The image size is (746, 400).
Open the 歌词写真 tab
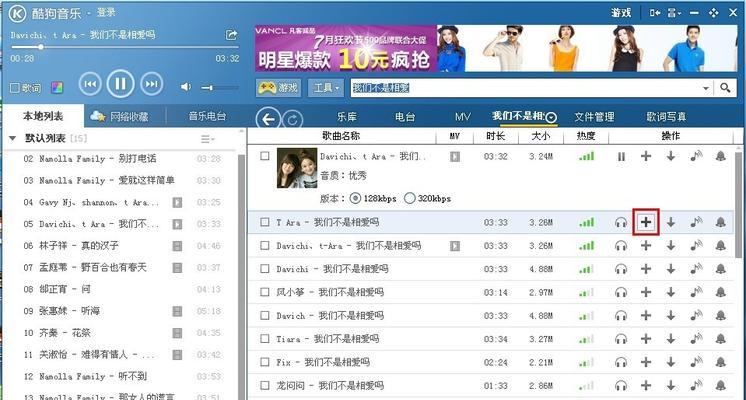(x=666, y=117)
